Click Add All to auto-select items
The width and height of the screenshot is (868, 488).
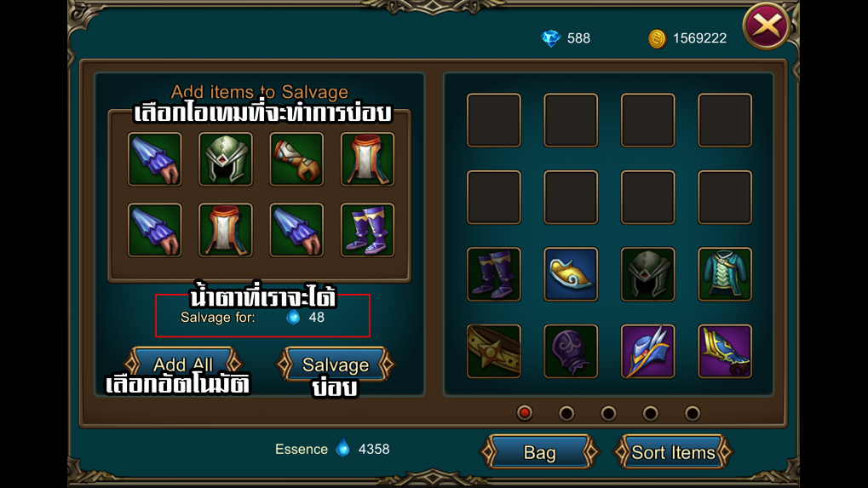[x=183, y=364]
